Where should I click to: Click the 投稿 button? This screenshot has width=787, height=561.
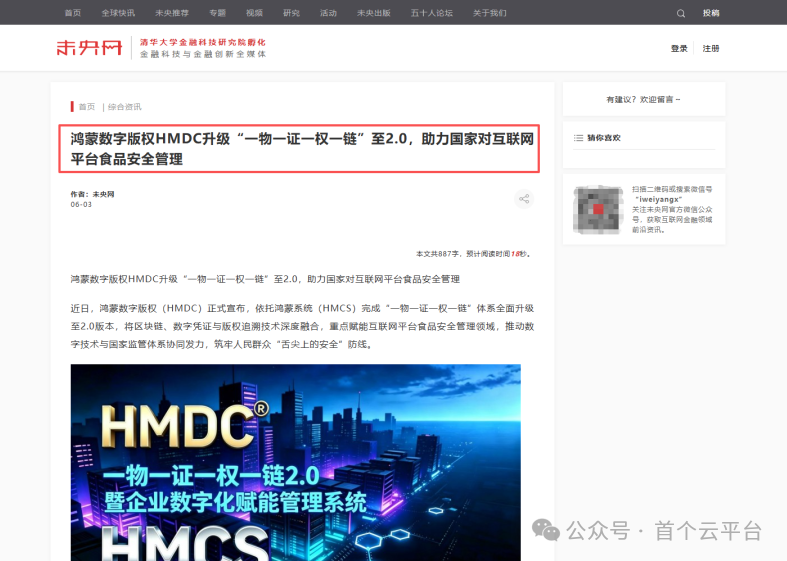pyautogui.click(x=711, y=13)
